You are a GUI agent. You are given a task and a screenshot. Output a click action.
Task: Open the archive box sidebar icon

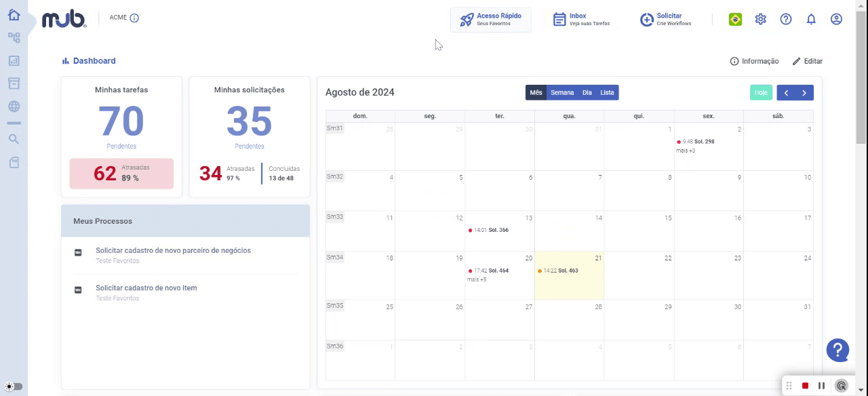tap(14, 83)
